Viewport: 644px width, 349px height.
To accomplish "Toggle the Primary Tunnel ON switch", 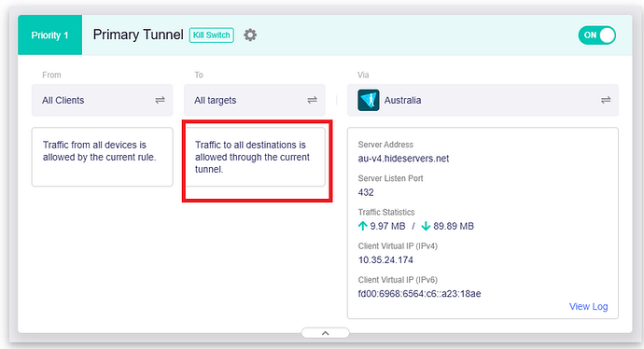I will pyautogui.click(x=596, y=35).
